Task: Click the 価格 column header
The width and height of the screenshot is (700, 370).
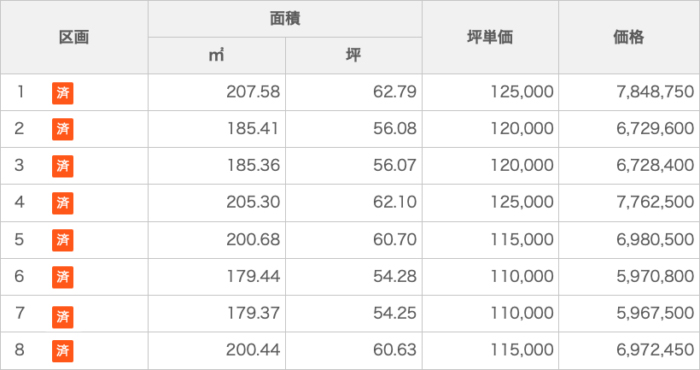Action: [629, 37]
